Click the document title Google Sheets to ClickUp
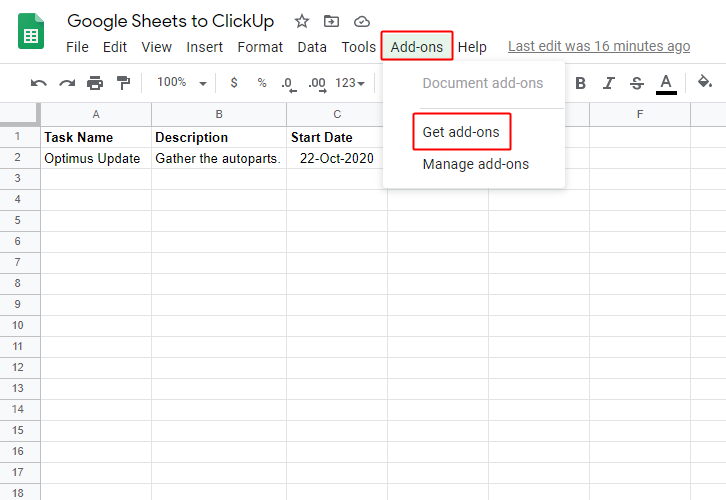 point(170,21)
